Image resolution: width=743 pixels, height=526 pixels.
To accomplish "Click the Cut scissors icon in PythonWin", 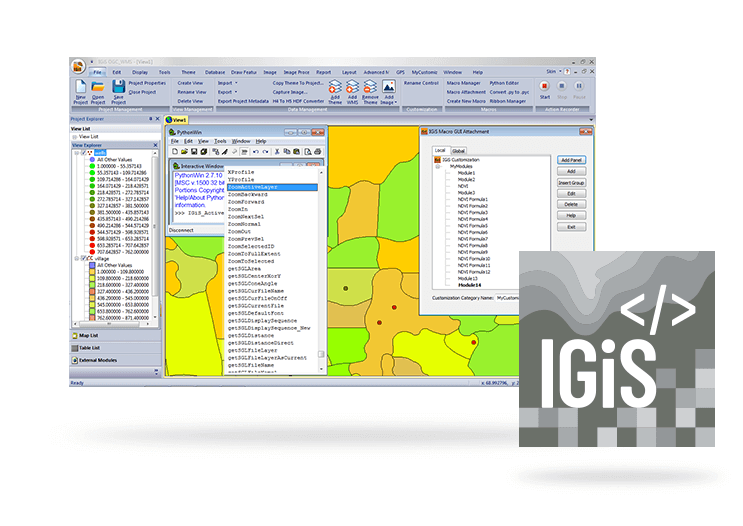I will pos(277,152).
